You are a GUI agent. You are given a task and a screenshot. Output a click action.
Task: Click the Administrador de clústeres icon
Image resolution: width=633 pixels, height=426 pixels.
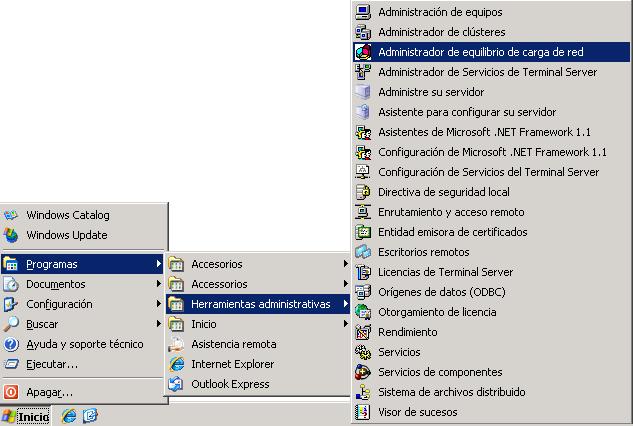click(363, 32)
